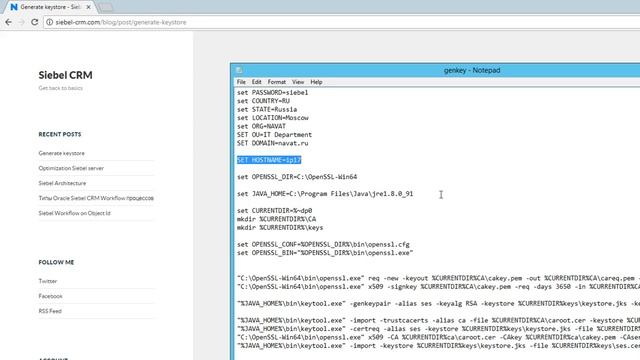Open a new browser tab
640x360 pixels.
tap(106, 7)
